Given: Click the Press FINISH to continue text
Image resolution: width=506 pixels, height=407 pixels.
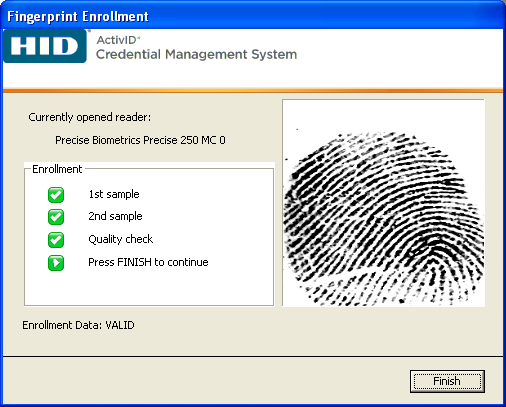Looking at the screenshot, I should [x=148, y=262].
